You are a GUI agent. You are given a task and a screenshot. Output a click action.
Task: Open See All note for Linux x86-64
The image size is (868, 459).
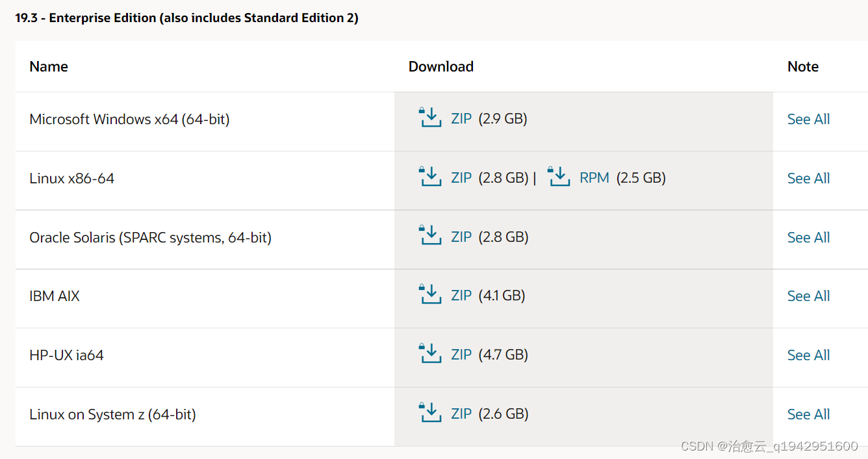[808, 178]
